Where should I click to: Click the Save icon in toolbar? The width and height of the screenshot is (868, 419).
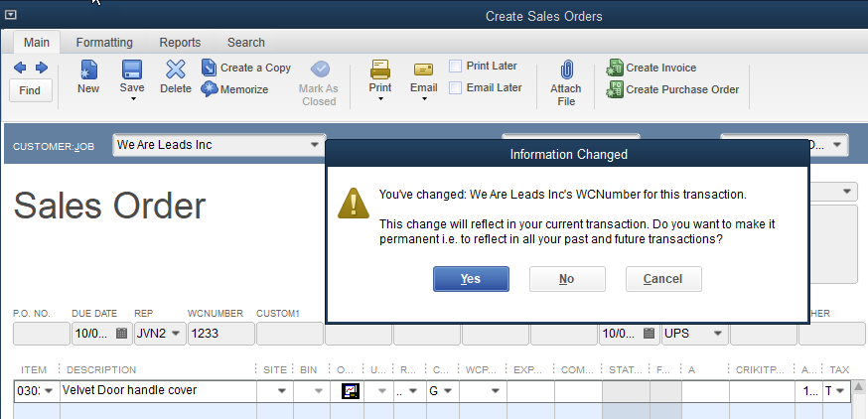[x=132, y=70]
